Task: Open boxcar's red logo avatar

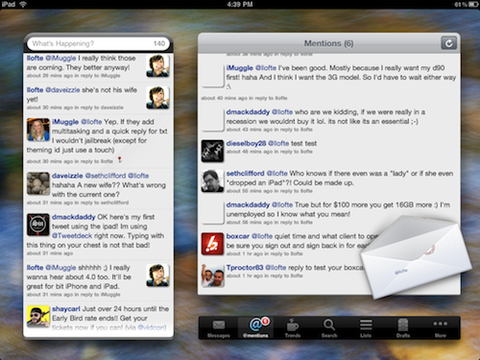Action: 212,244
